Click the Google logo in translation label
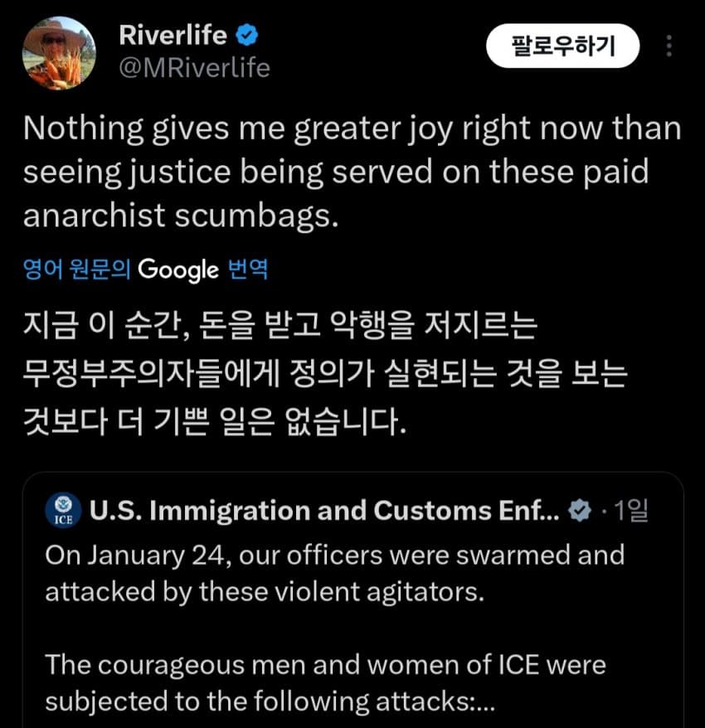This screenshot has width=705, height=728. click(178, 269)
